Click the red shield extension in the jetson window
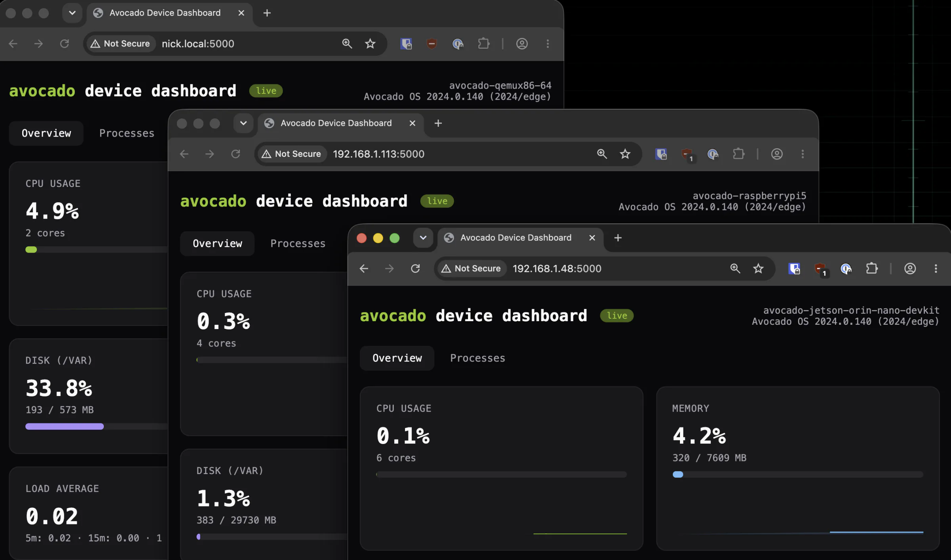951x560 pixels. point(820,269)
